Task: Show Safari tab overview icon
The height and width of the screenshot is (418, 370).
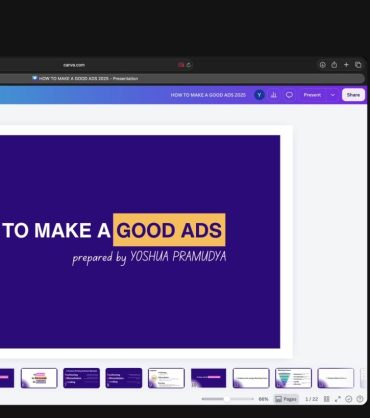Action: tap(358, 65)
